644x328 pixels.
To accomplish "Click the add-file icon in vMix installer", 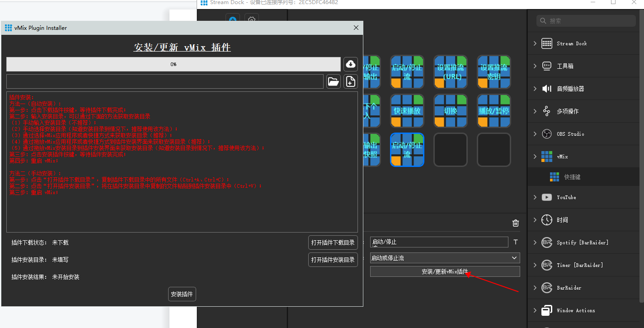I will click(350, 81).
